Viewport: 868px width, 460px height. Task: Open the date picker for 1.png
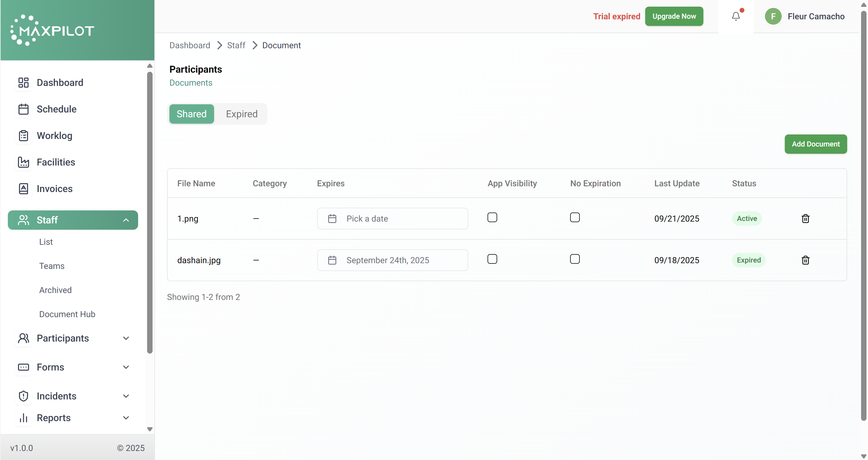tap(392, 218)
